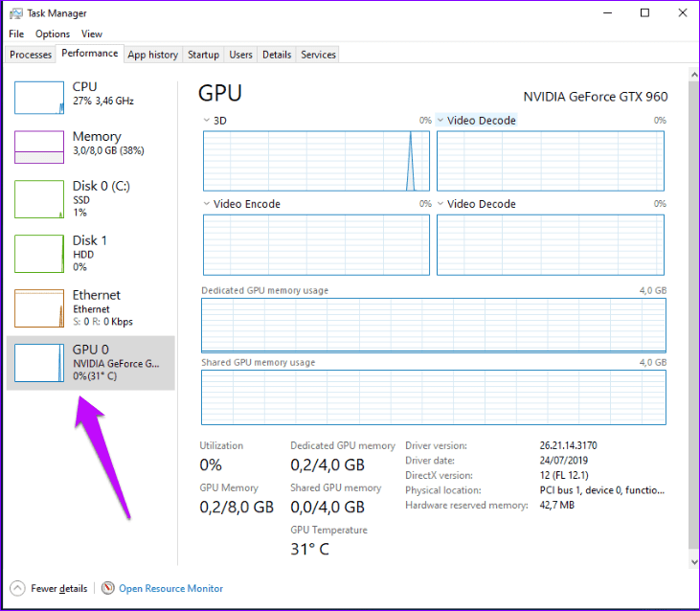Click the Shared GPU memory usage graph
Image resolution: width=700 pixels, height=611 pixels.
[x=434, y=397]
